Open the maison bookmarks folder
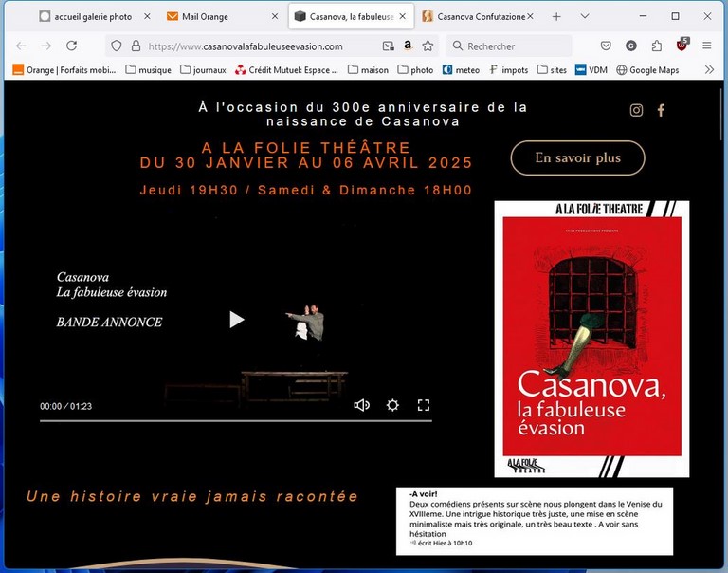Screen dimensions: 728x573 (x=368, y=69)
